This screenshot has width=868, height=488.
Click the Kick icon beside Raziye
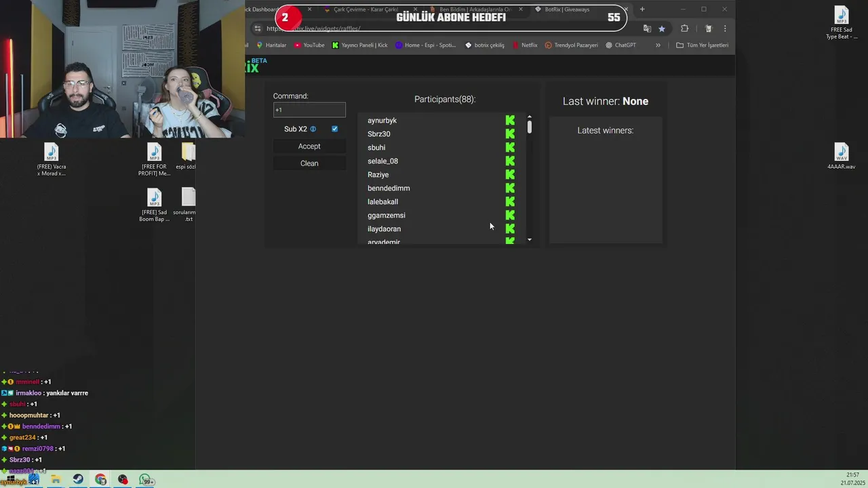(x=510, y=174)
